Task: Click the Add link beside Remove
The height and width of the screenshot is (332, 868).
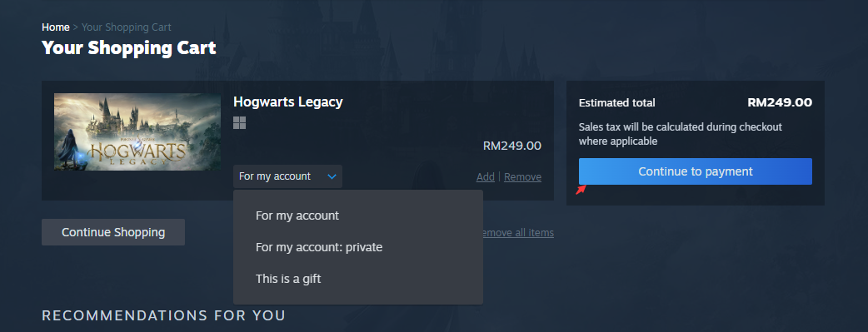Action: [486, 176]
